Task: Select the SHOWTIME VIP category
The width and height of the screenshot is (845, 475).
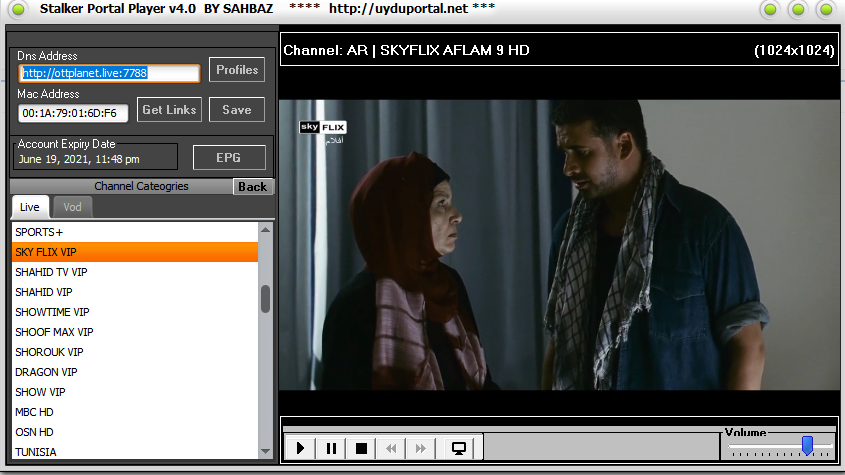Action: pos(135,312)
